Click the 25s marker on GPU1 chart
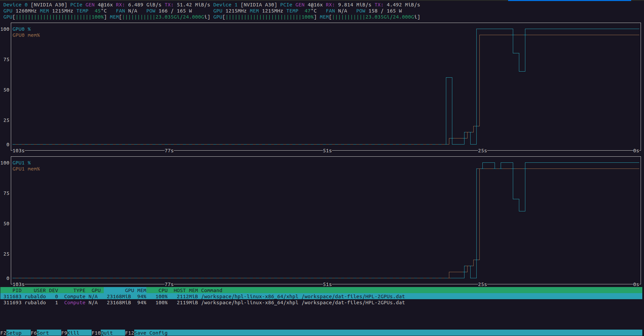The image size is (644, 336). tap(482, 284)
